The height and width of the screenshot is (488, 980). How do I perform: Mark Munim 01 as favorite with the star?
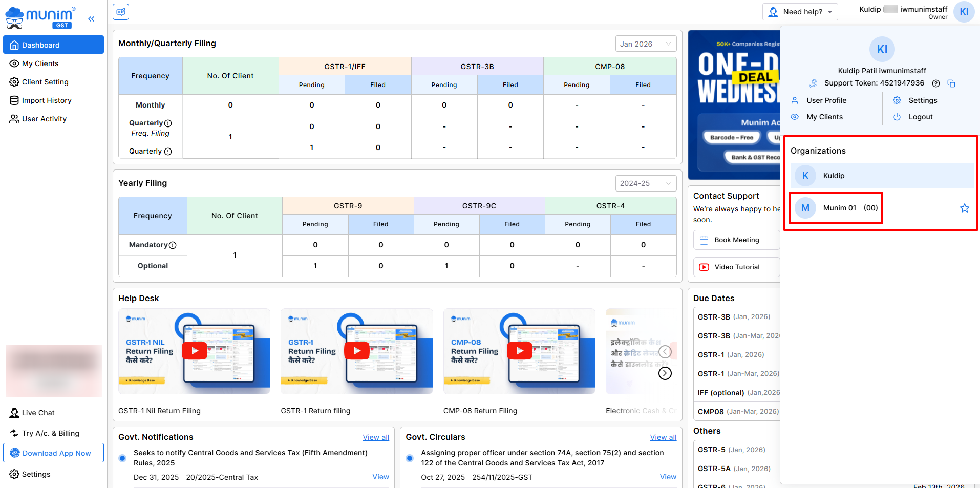(964, 208)
